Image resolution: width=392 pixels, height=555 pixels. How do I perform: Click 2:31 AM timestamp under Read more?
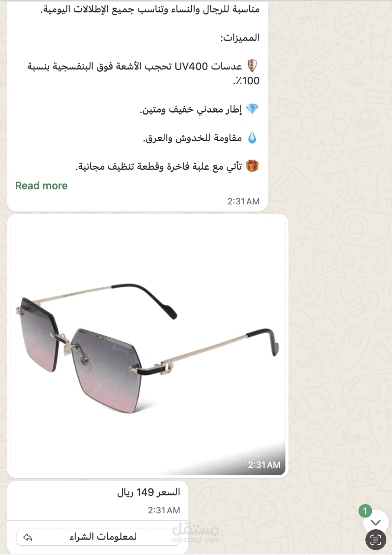click(x=243, y=201)
